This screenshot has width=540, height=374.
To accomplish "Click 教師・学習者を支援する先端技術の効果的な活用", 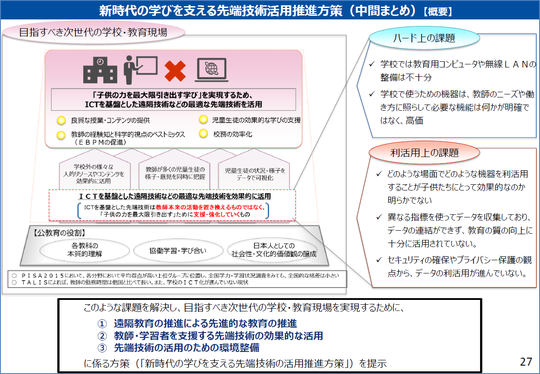I will tap(218, 336).
